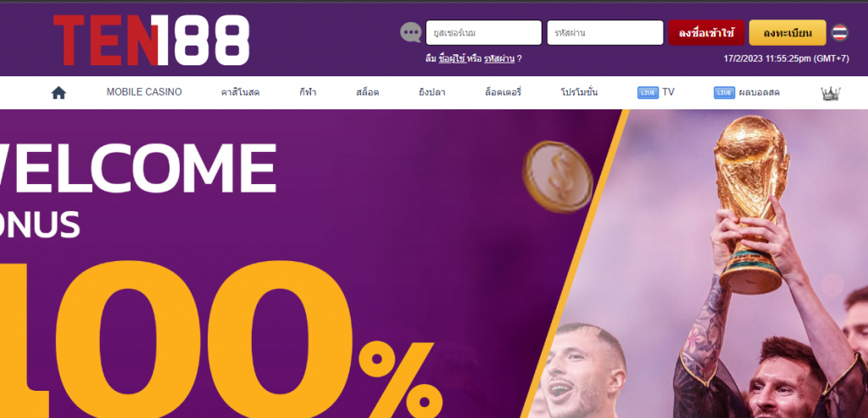This screenshot has width=868, height=418.
Task: Click the gold coin on the banner
Action: click(558, 177)
